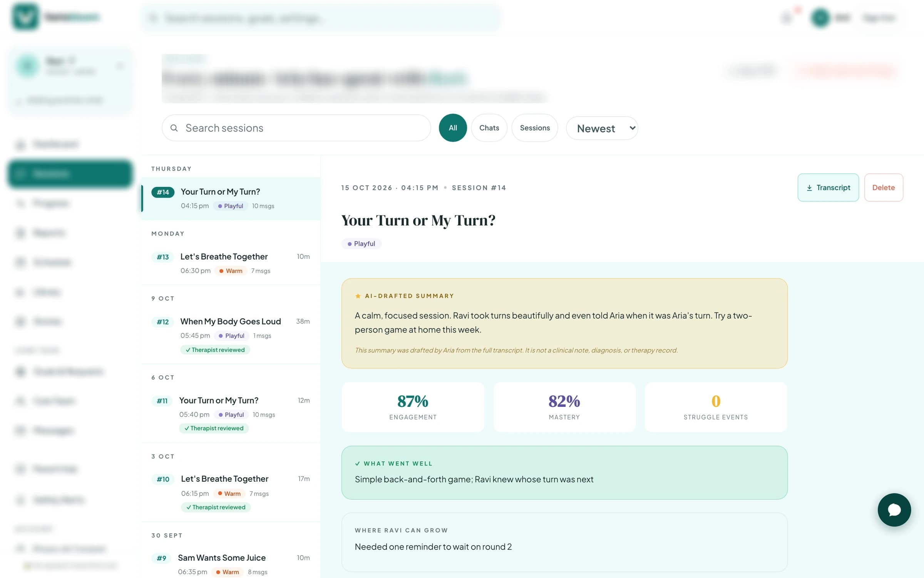Click the Needed one reminder to wait text
The height and width of the screenshot is (578, 924).
point(434,547)
